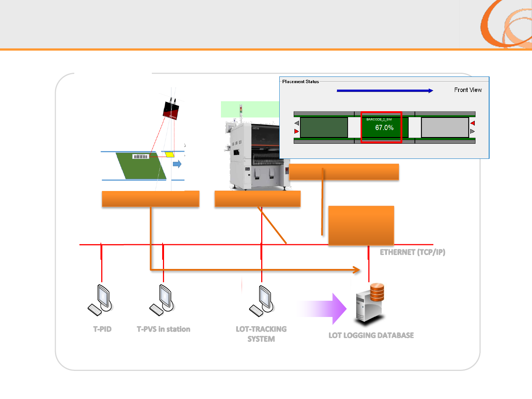The height and width of the screenshot is (399, 532).
Task: Select the dark green board slot on the left
Action: (x=324, y=127)
